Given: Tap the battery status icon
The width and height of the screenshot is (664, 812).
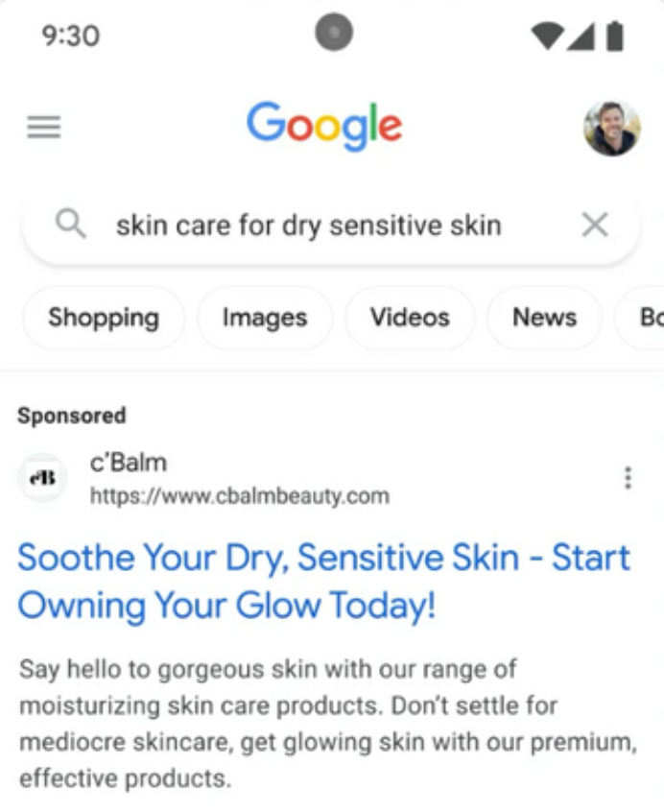Looking at the screenshot, I should coord(615,36).
